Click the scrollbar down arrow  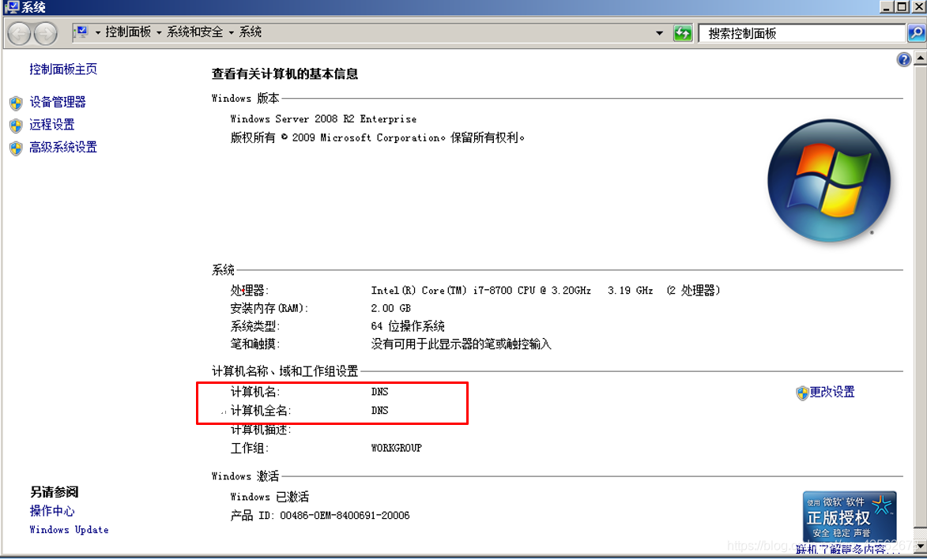[x=921, y=547]
